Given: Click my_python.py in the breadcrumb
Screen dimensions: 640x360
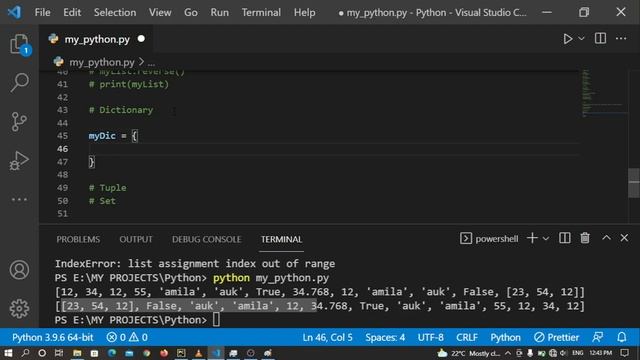Looking at the screenshot, I should pyautogui.click(x=102, y=62).
